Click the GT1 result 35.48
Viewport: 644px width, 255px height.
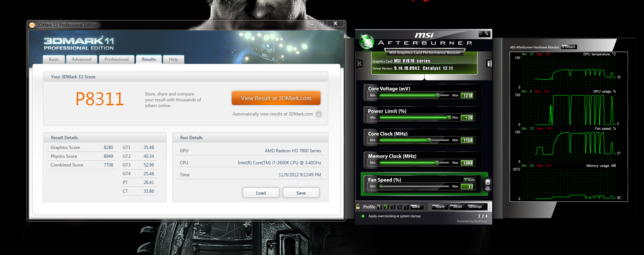coord(149,148)
